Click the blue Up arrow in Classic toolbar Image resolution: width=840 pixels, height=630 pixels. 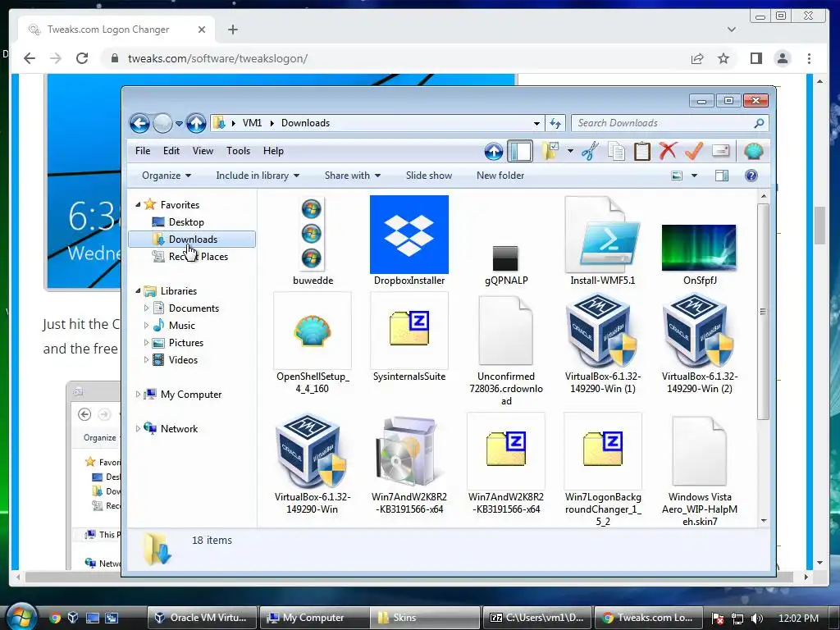pos(493,152)
